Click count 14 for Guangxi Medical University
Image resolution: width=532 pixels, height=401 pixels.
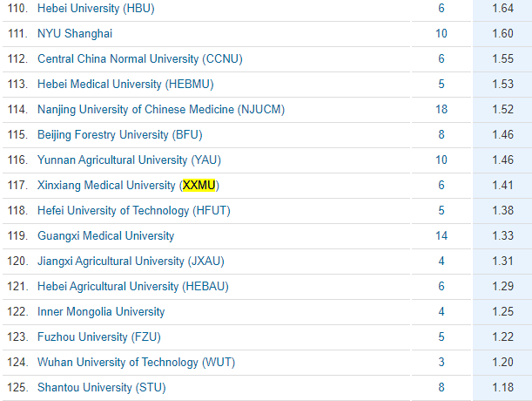(x=441, y=235)
